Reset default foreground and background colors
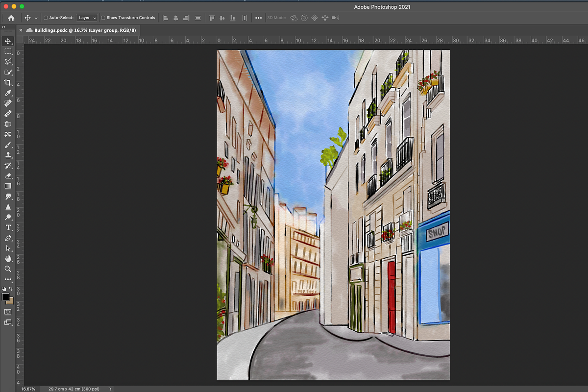588x392 pixels. pos(4,290)
